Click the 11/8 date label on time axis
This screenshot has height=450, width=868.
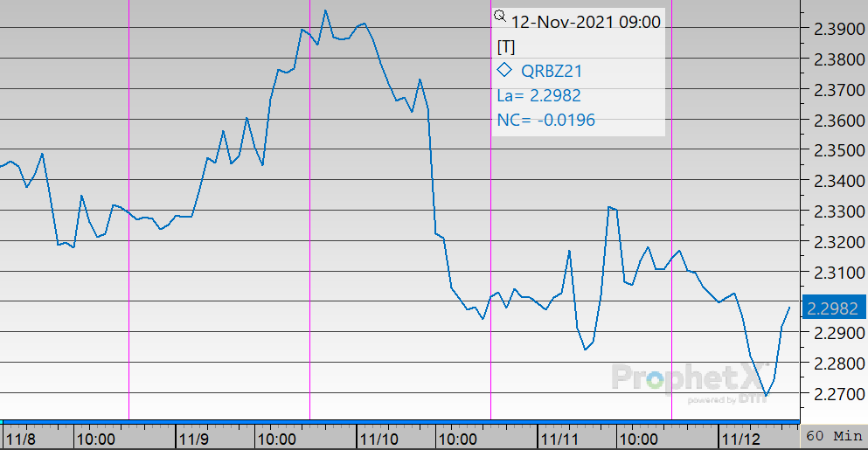20,436
